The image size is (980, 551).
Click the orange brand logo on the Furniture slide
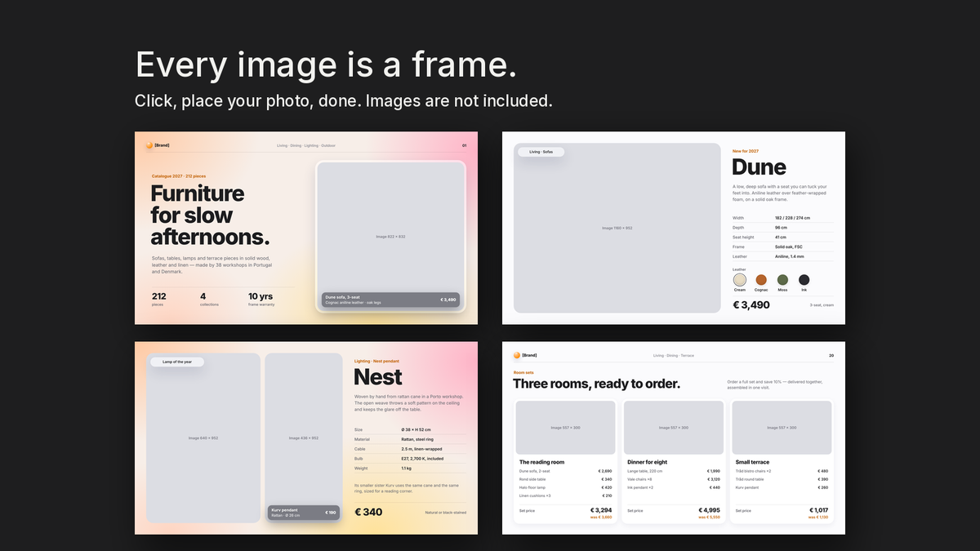click(149, 145)
